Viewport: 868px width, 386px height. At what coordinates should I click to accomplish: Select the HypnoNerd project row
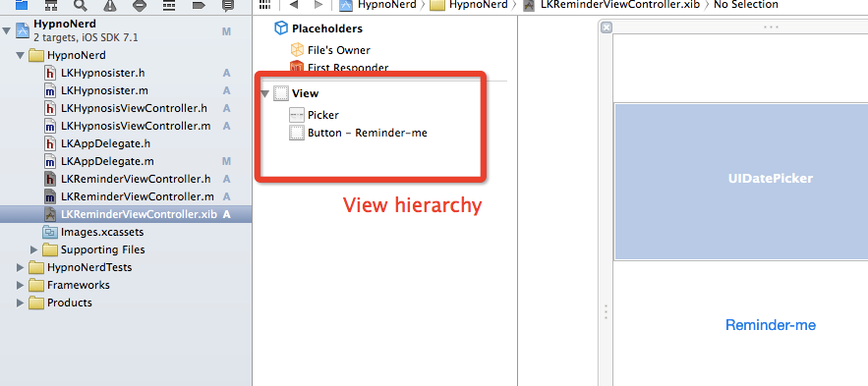coord(126,31)
